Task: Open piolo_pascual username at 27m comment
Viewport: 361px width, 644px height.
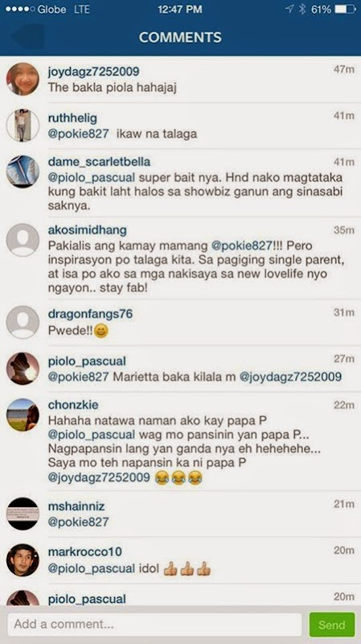Action: (87, 361)
